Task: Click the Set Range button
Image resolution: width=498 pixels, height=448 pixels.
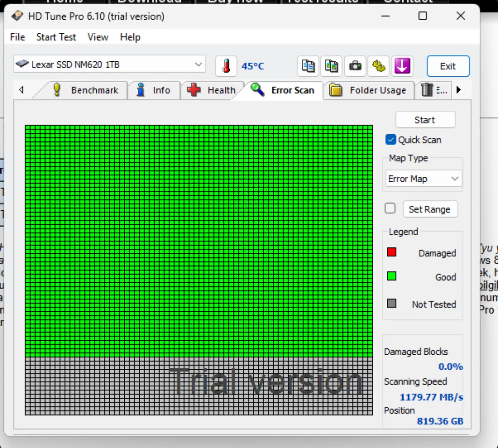Action: (430, 209)
